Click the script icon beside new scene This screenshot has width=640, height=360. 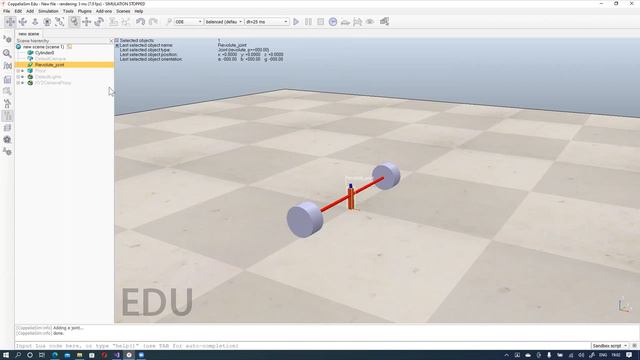click(69, 47)
